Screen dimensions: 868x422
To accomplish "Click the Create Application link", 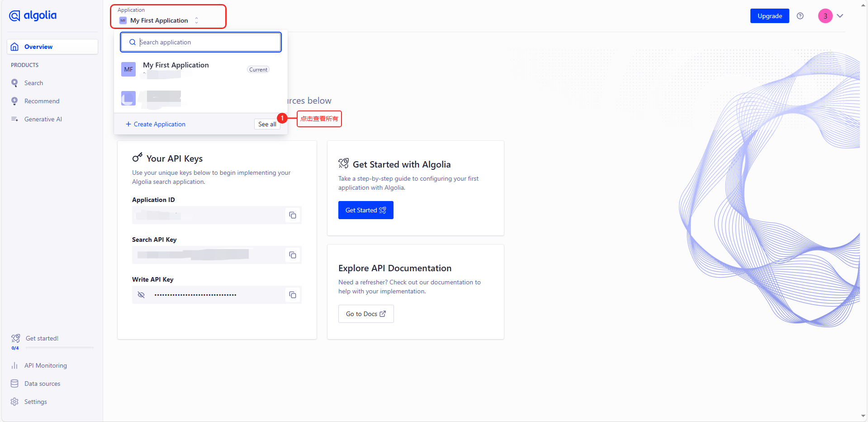I will [156, 124].
